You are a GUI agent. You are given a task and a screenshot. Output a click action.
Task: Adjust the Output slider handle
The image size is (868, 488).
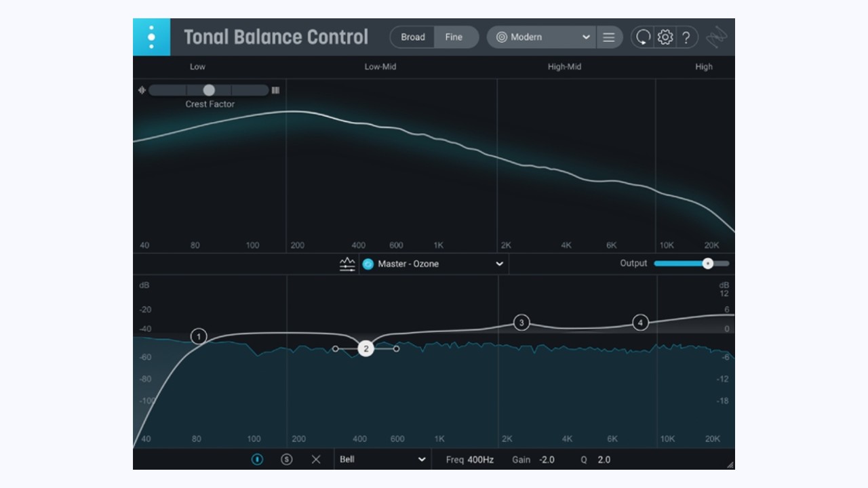[707, 263]
